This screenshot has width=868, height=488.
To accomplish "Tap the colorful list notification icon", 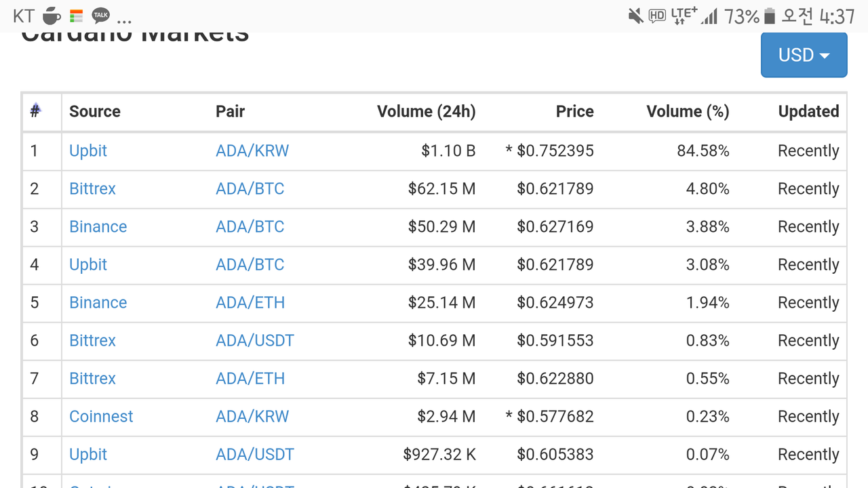I will (76, 16).
